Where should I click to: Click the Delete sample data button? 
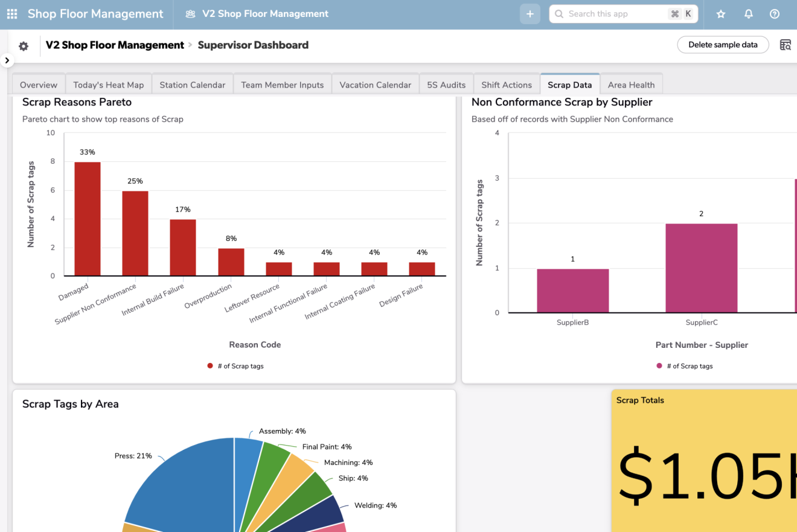(x=723, y=45)
